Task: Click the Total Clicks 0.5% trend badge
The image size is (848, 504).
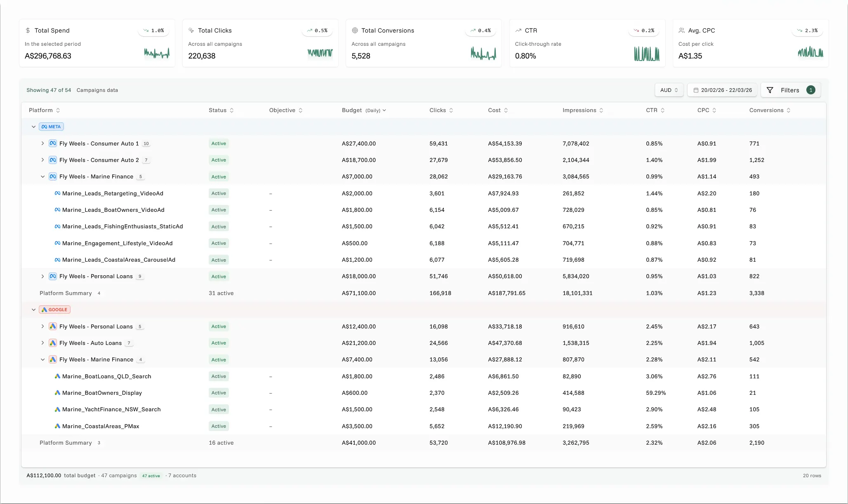Action: point(317,30)
